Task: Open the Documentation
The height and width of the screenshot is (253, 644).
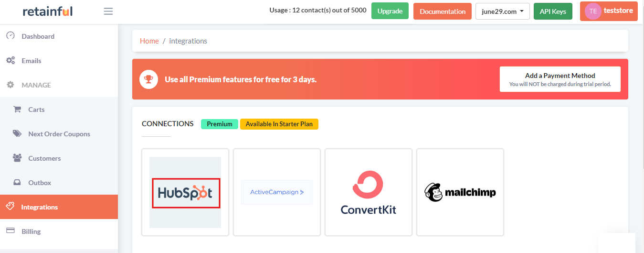Action: pos(443,11)
